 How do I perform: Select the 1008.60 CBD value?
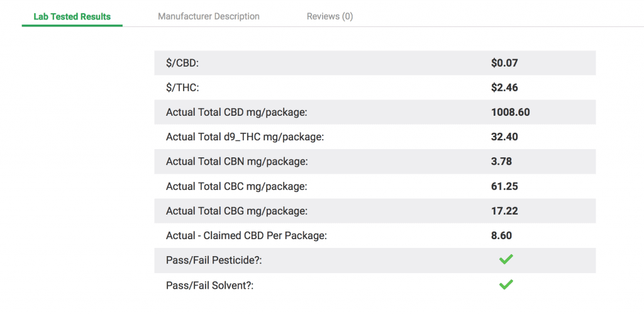click(x=511, y=112)
